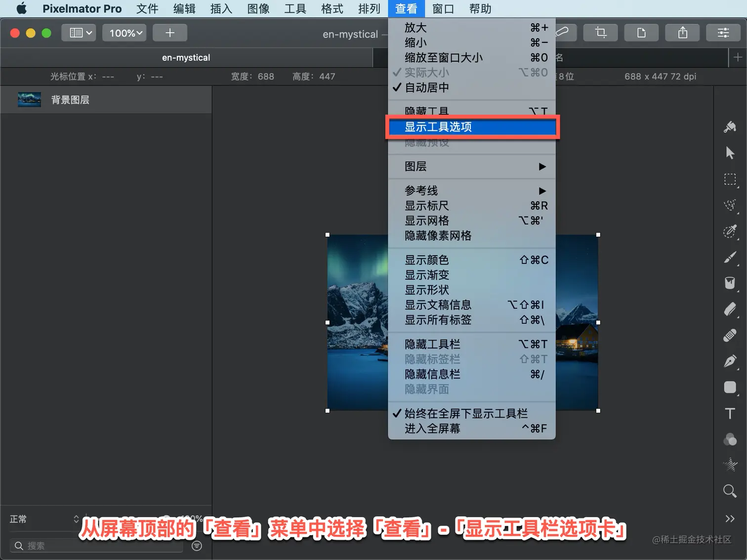
Task: Switch to the en-mystical tab
Action: [x=186, y=57]
